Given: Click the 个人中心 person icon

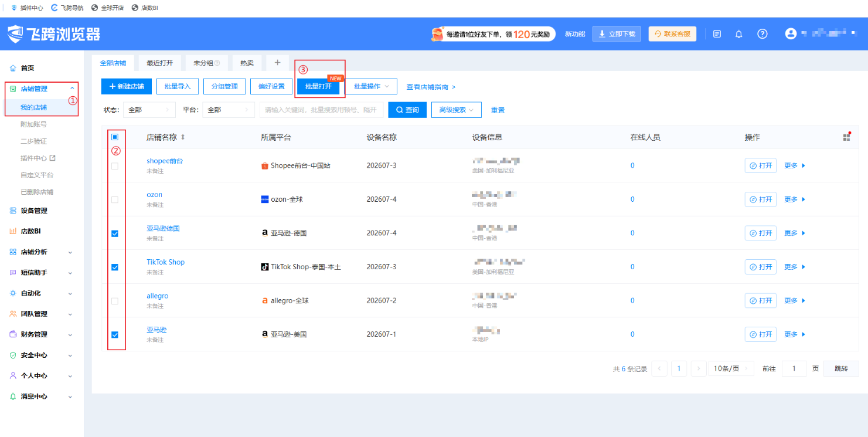Looking at the screenshot, I should (13, 376).
